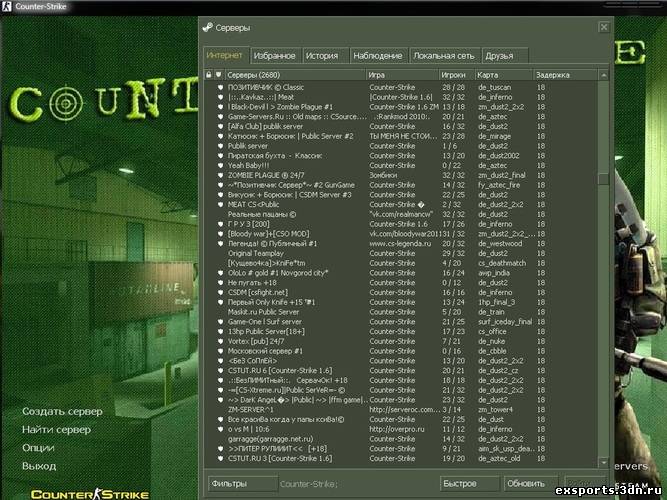This screenshot has height=500, width=667.
Task: Sort list by Карта column header
Action: coord(504,75)
